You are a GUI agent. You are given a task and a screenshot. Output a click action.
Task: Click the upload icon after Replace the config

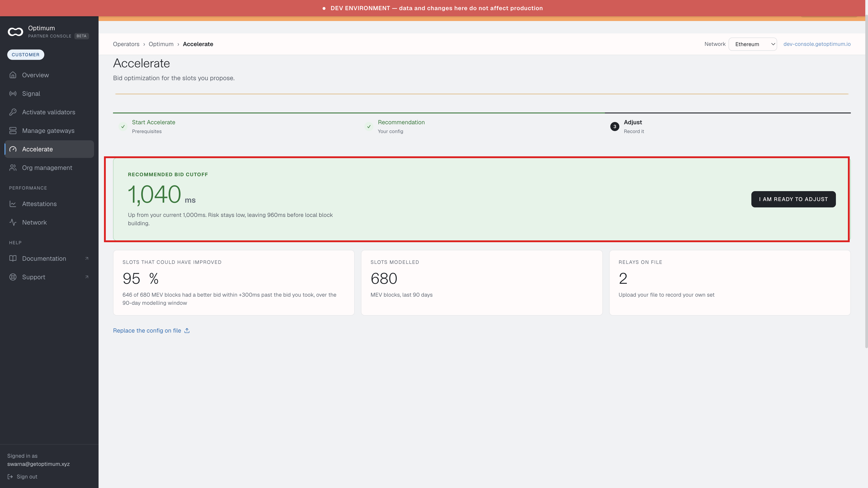coord(187,330)
